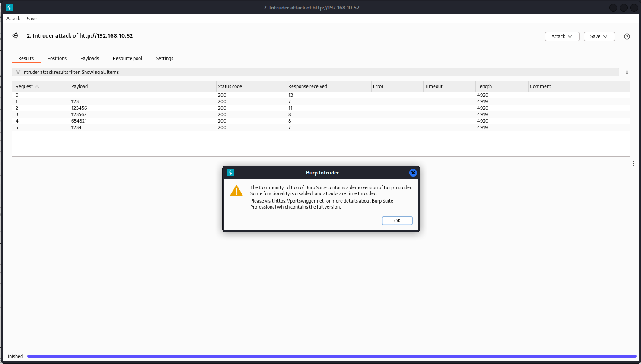Click status code 200 in request 5 row
The image size is (641, 364).
(x=222, y=127)
